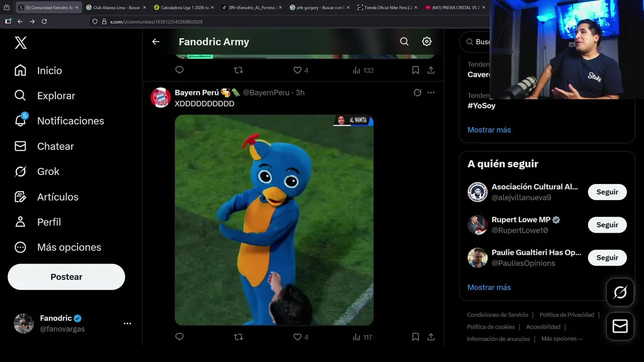Open Política de Privacidad link
The image size is (644, 362).
click(x=567, y=315)
